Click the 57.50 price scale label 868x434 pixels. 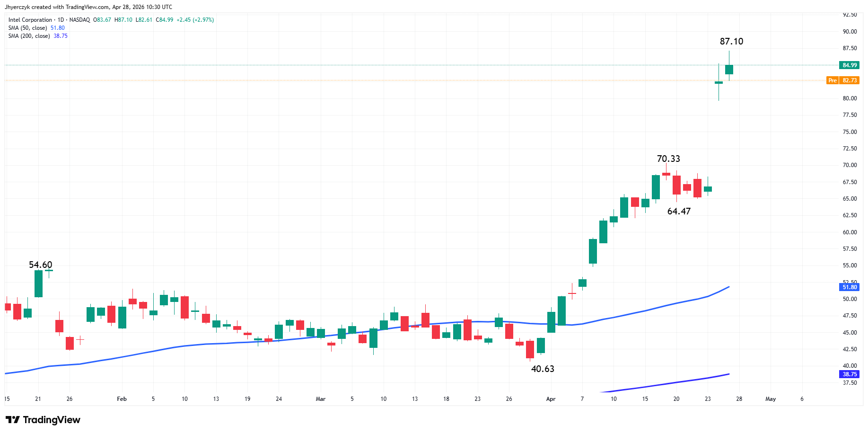[x=850, y=249]
